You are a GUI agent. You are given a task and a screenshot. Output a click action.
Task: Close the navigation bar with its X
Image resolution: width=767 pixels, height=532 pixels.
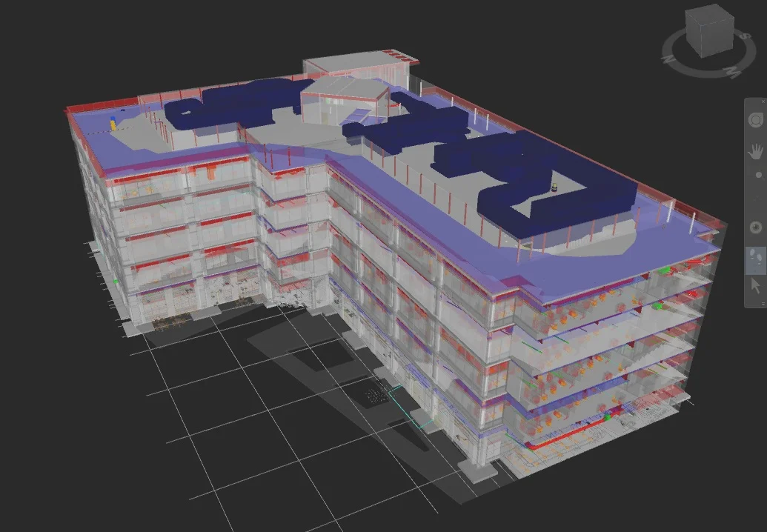point(763,102)
